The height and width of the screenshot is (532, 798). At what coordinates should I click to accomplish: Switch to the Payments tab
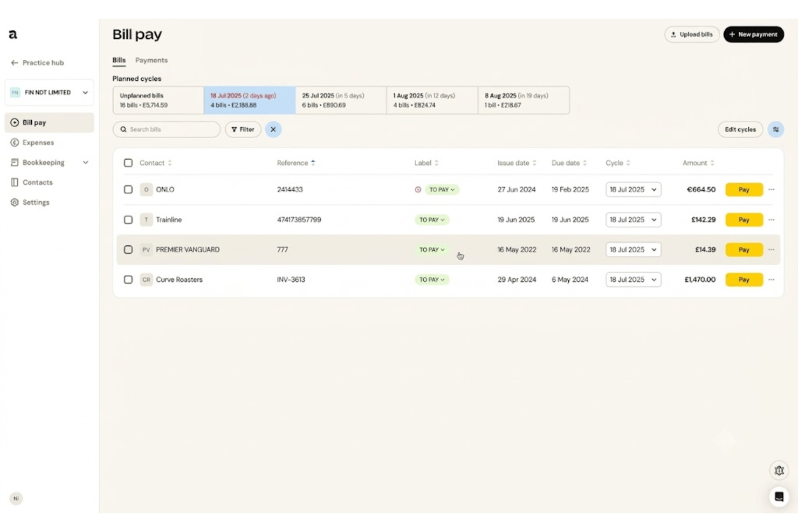[x=152, y=60]
